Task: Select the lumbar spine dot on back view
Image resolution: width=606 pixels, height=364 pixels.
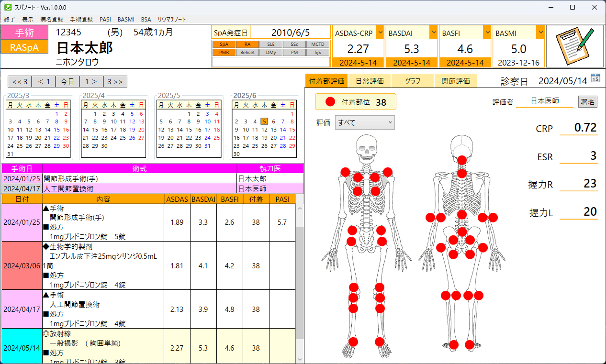Action: pos(462,214)
